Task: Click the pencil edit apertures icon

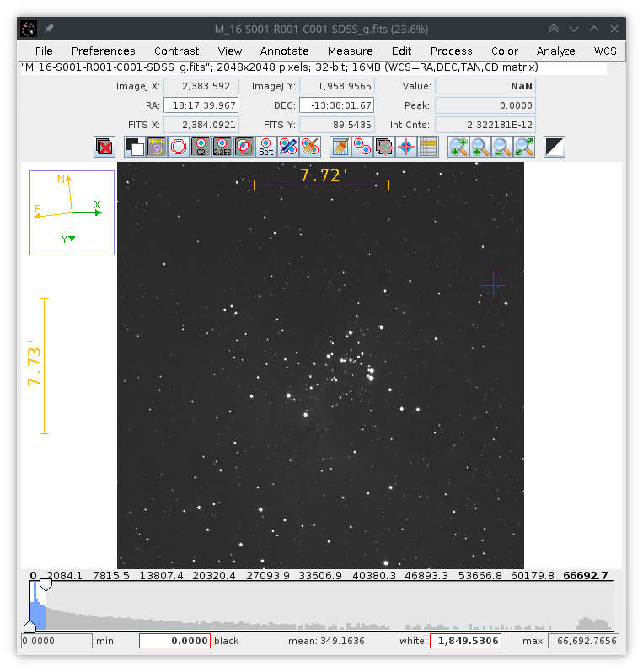Action: coord(288,147)
